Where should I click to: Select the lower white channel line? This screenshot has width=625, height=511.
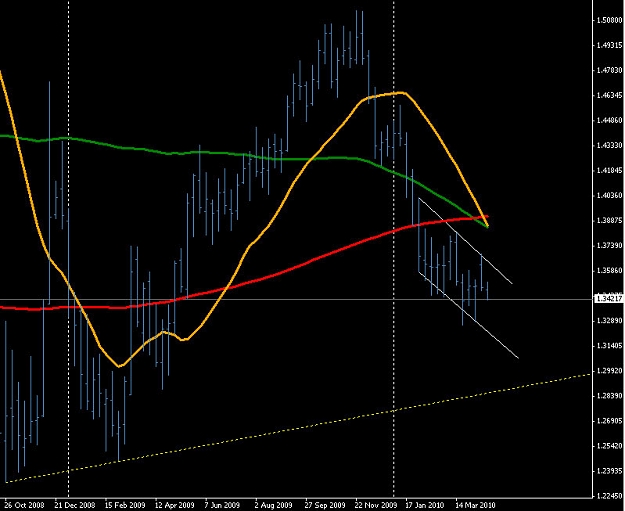pos(468,315)
